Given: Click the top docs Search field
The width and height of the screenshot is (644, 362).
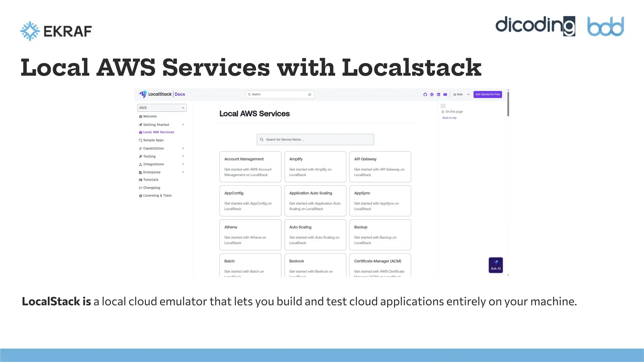Looking at the screenshot, I should [280, 94].
